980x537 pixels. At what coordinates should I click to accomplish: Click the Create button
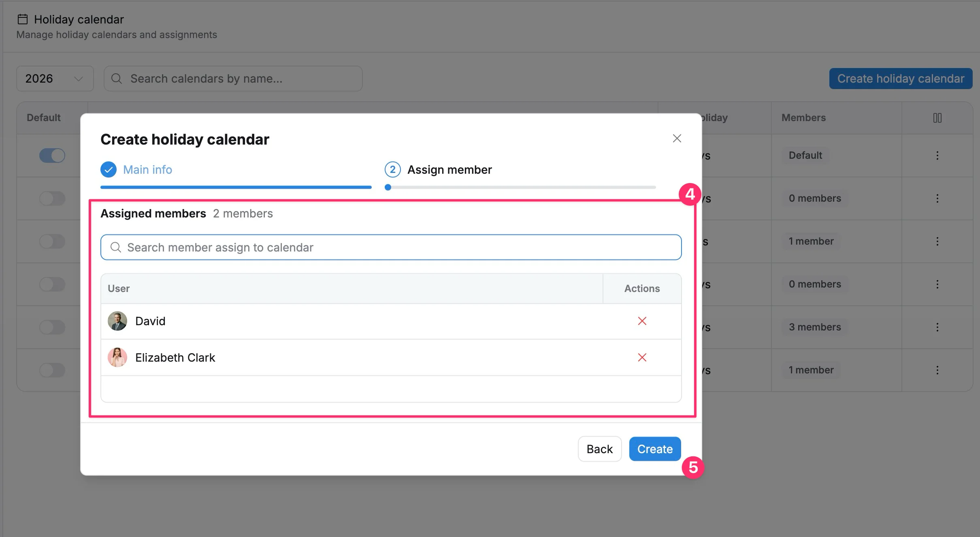click(x=655, y=449)
